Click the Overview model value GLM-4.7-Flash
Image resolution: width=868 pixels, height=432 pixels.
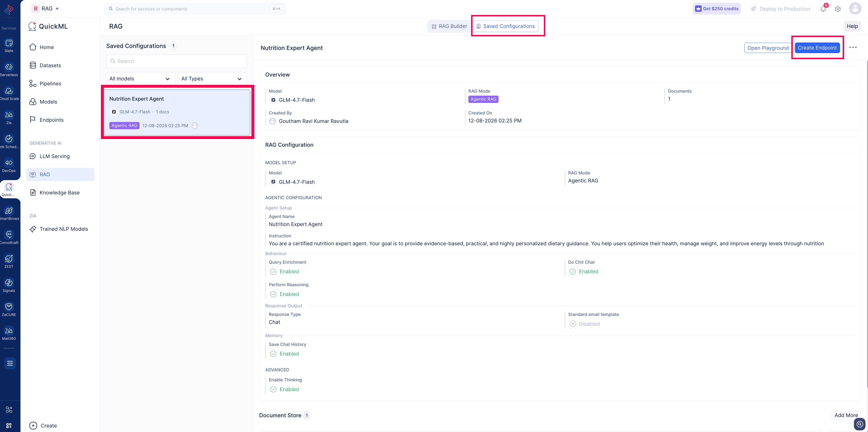tap(297, 100)
